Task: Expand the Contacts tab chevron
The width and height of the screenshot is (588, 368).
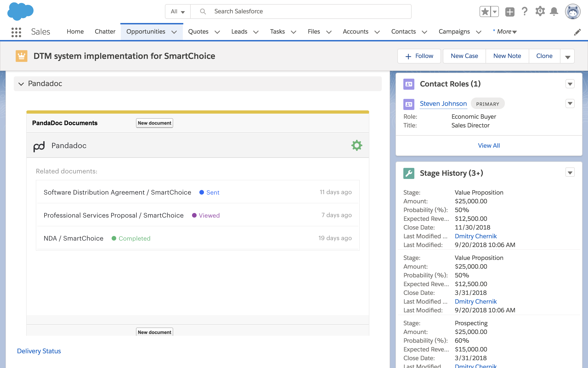Action: pyautogui.click(x=424, y=32)
